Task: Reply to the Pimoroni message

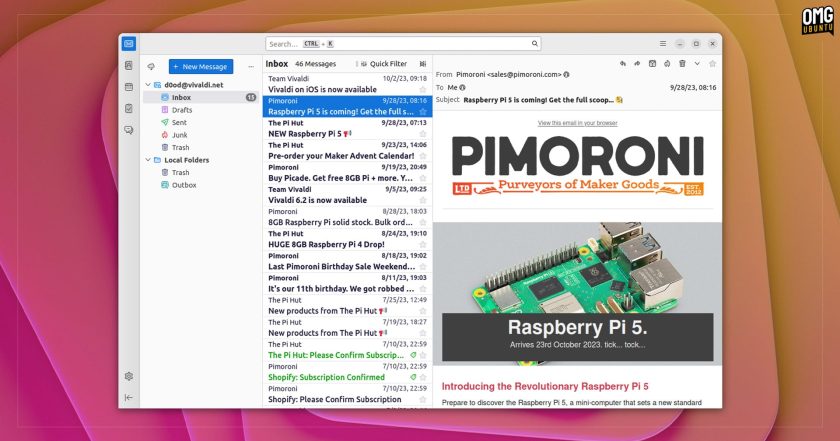Action: pyautogui.click(x=622, y=63)
